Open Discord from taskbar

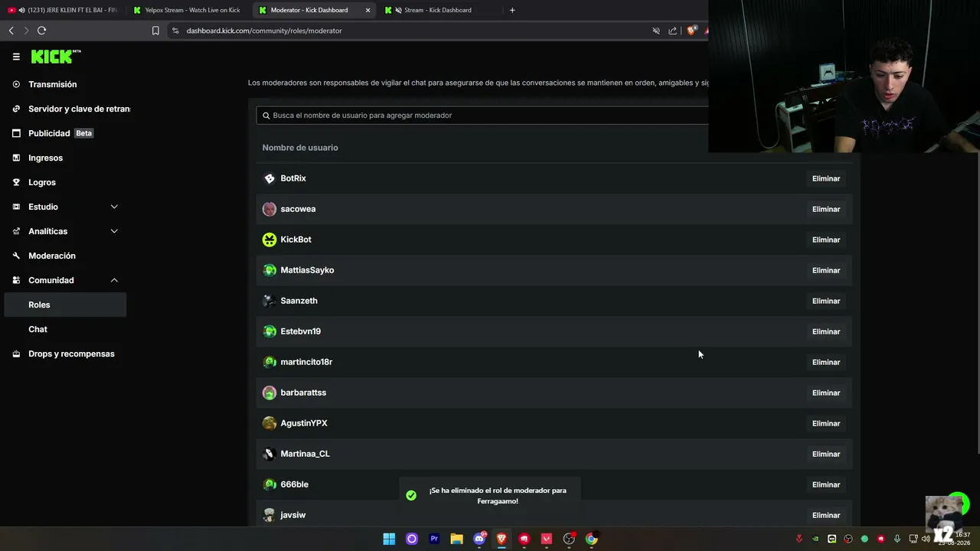(479, 539)
